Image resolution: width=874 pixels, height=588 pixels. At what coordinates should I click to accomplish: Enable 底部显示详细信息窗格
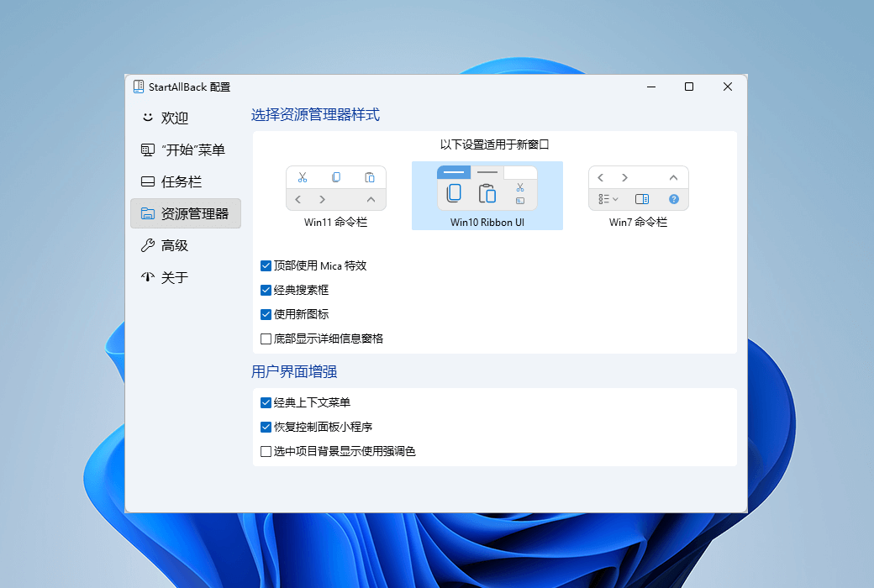[266, 339]
